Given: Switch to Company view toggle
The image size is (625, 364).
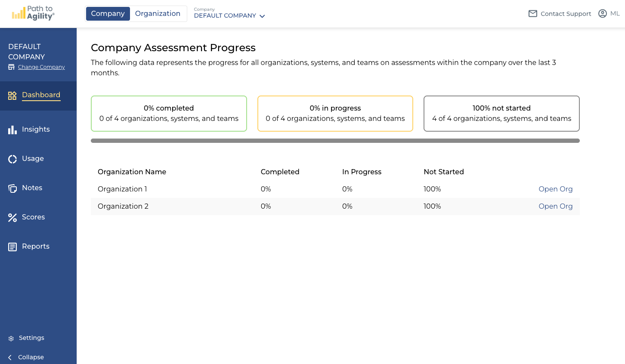Looking at the screenshot, I should pos(108,14).
